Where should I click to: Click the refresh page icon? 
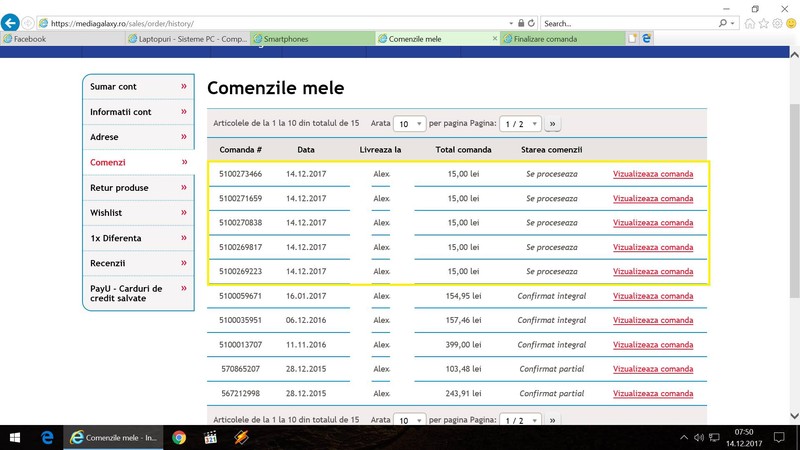click(x=531, y=23)
